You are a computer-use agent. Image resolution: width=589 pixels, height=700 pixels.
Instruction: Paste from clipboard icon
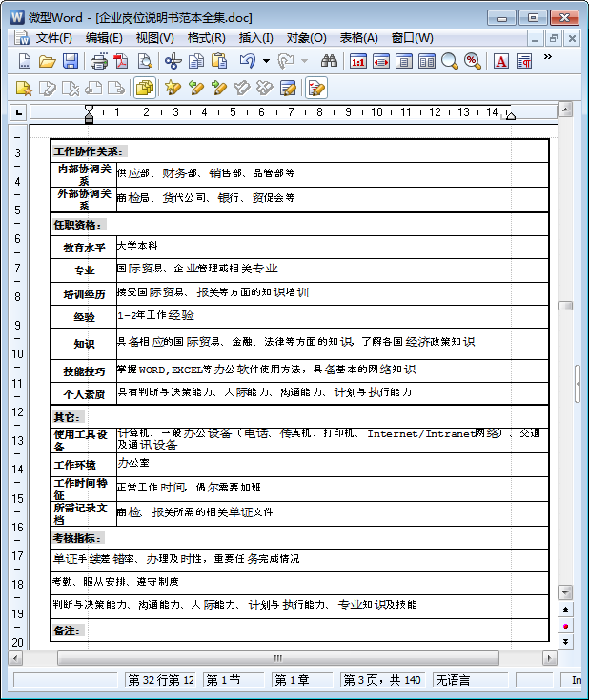219,61
